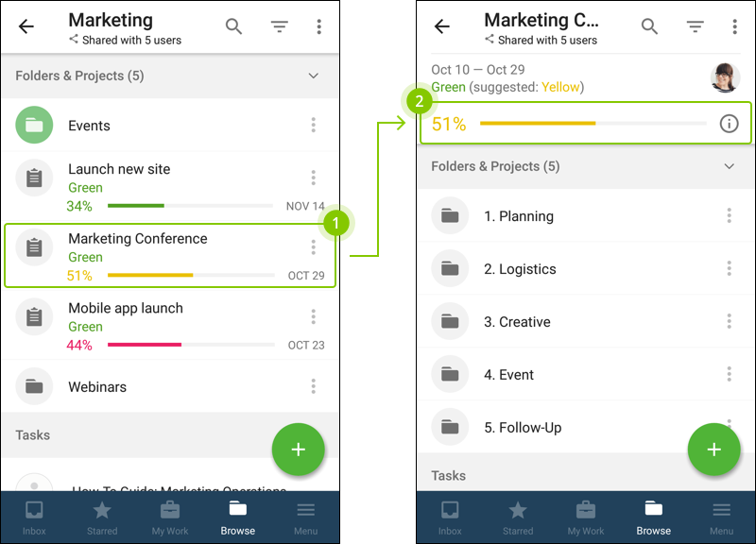Screen dimensions: 756x544
Task: Open more options for 3. Creative
Action: pos(729,321)
